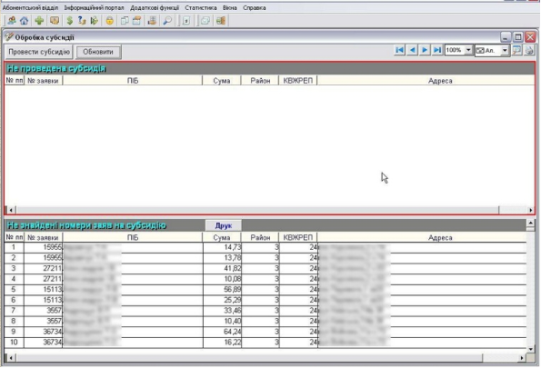Image resolution: width=541 pixels, height=368 pixels.
Task: Open the Додаткові функції menu
Action: point(154,8)
